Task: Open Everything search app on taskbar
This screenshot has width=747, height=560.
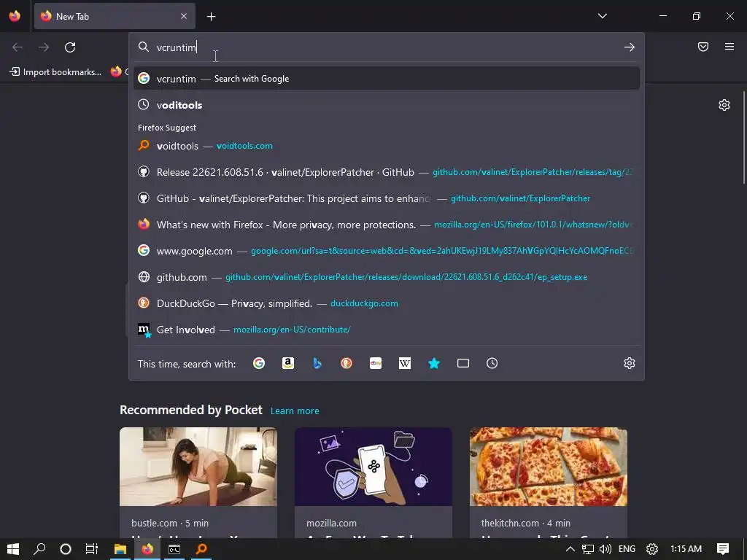Action: [201, 549]
